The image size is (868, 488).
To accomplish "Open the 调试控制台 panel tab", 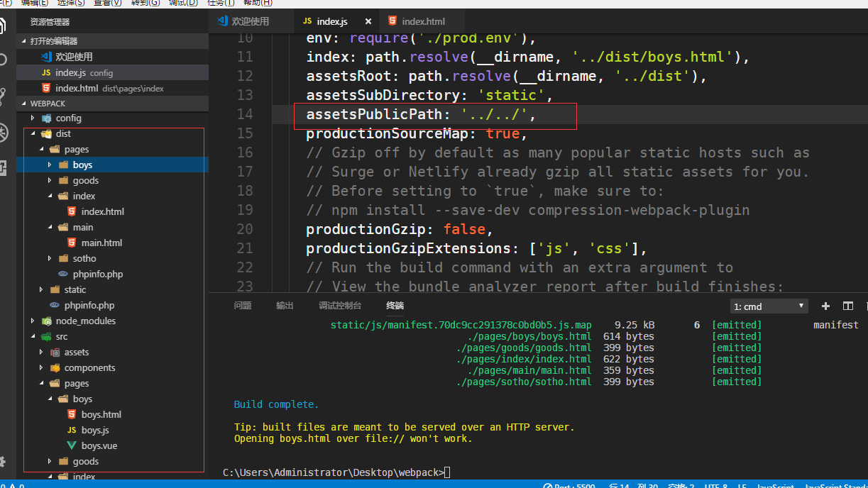I will click(x=340, y=306).
